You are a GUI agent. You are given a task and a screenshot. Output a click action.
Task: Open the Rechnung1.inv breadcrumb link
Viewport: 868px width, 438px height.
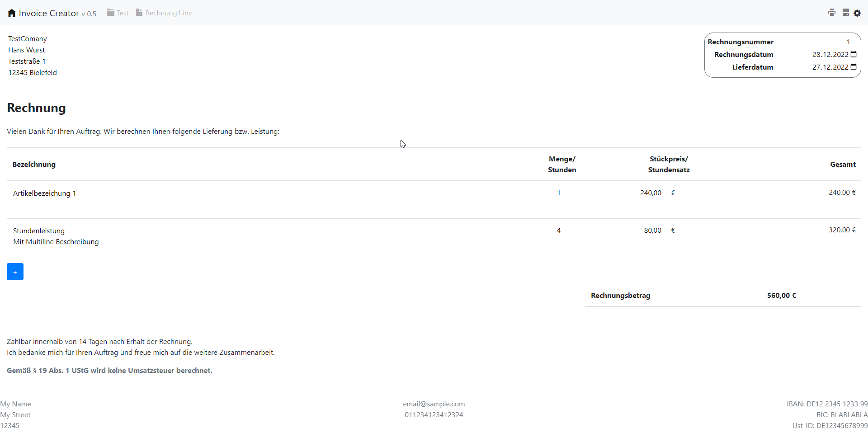[x=168, y=13]
